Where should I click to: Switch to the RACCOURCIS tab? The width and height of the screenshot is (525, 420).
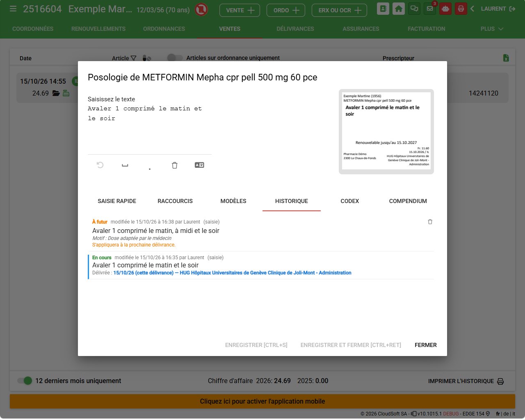(x=175, y=201)
